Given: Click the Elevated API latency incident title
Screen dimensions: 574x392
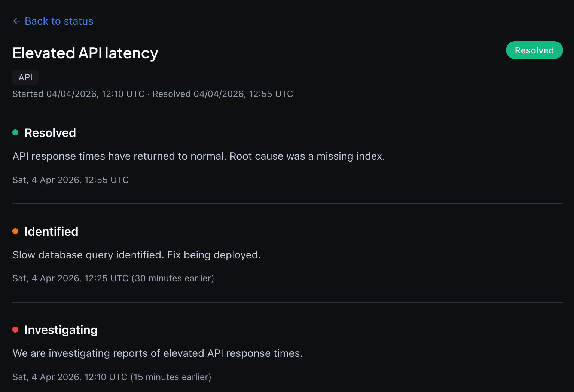Looking at the screenshot, I should pos(85,53).
